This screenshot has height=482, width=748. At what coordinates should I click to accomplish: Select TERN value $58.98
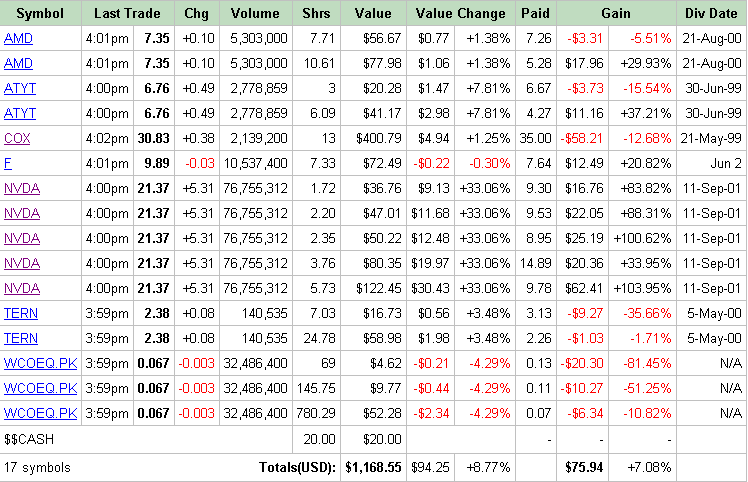pos(382,338)
